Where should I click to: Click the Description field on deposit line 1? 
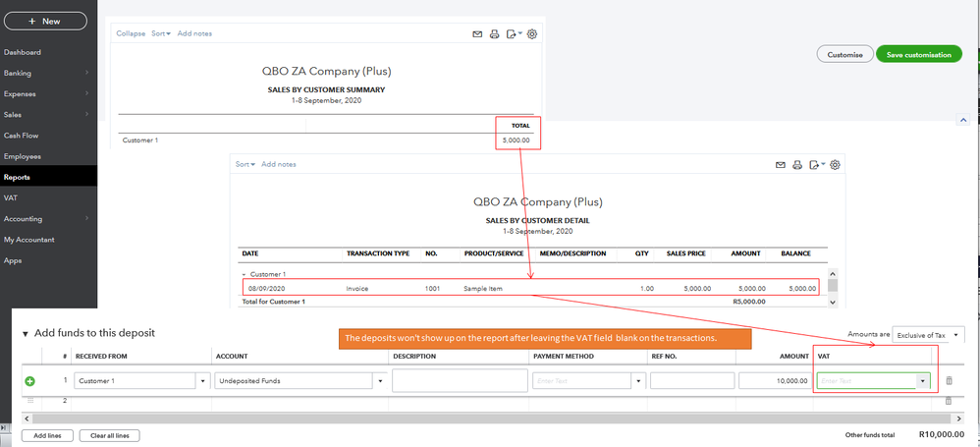click(x=460, y=381)
